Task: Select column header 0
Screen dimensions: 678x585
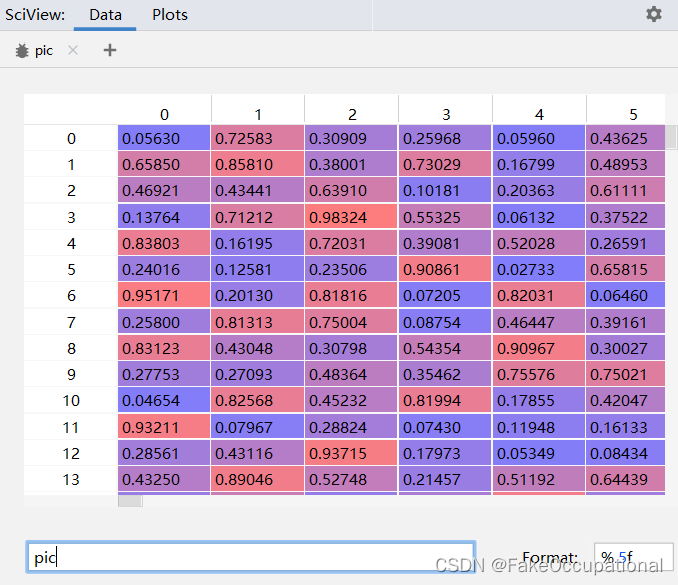Action: [164, 114]
